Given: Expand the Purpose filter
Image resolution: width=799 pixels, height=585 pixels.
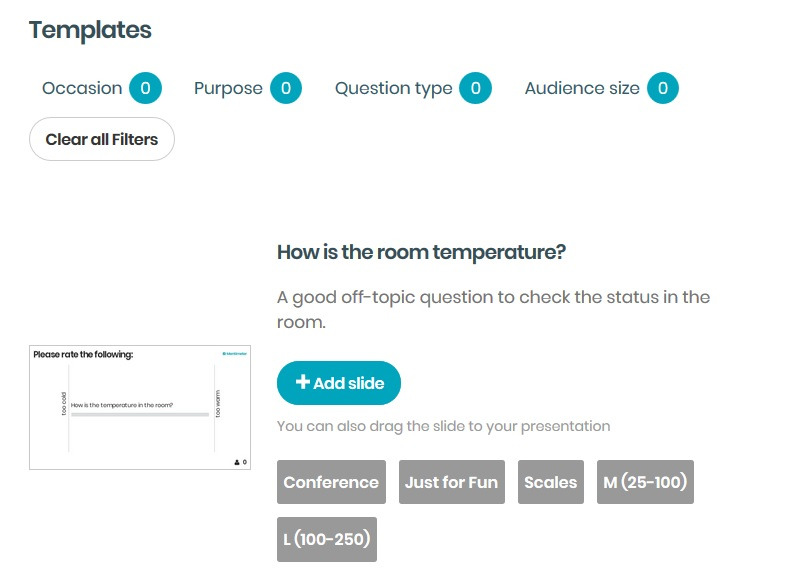Looking at the screenshot, I should coord(228,88).
